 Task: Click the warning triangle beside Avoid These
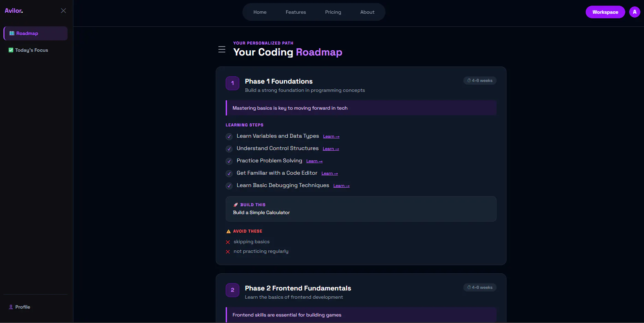(x=228, y=231)
